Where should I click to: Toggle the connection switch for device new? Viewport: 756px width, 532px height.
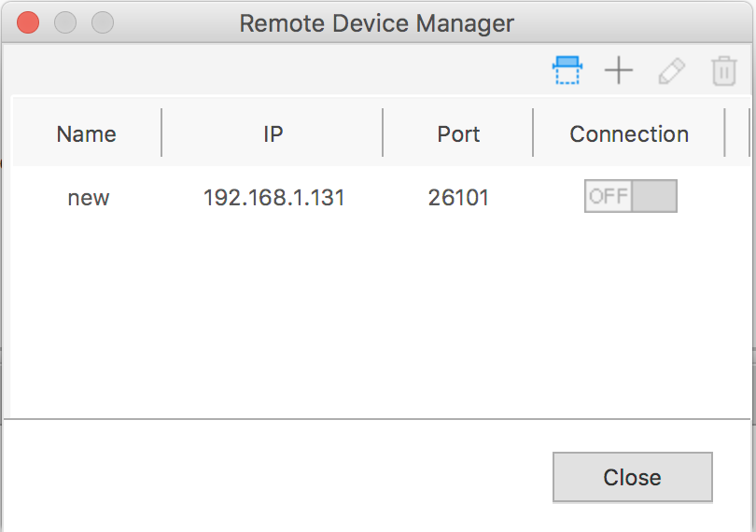coord(630,197)
